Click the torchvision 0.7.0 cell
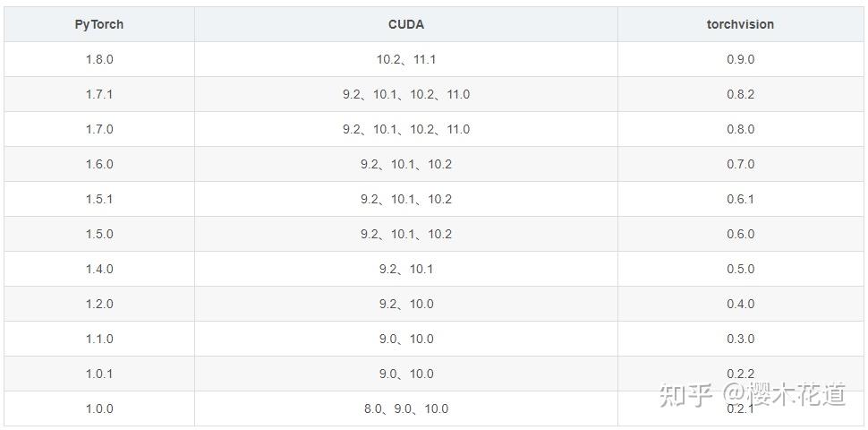 click(x=740, y=164)
